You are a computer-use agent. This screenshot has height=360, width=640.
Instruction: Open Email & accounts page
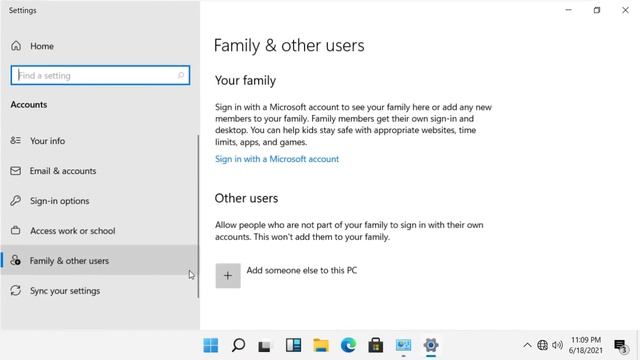coord(100,171)
